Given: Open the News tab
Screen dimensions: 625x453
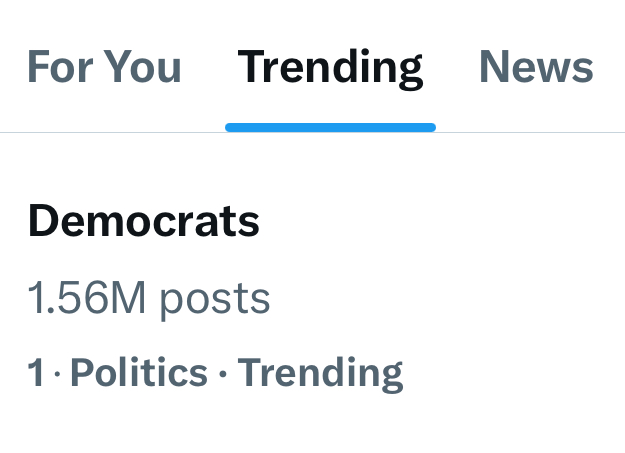Looking at the screenshot, I should tap(536, 67).
